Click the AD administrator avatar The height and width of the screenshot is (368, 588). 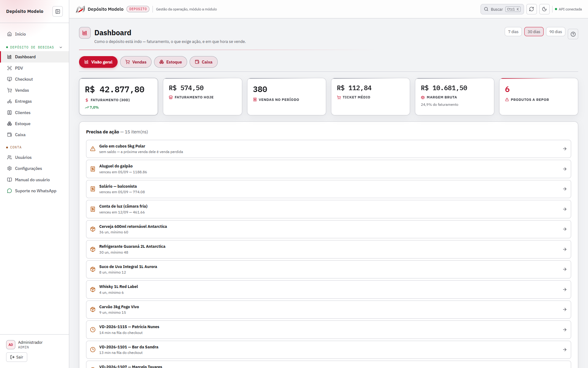[11, 345]
